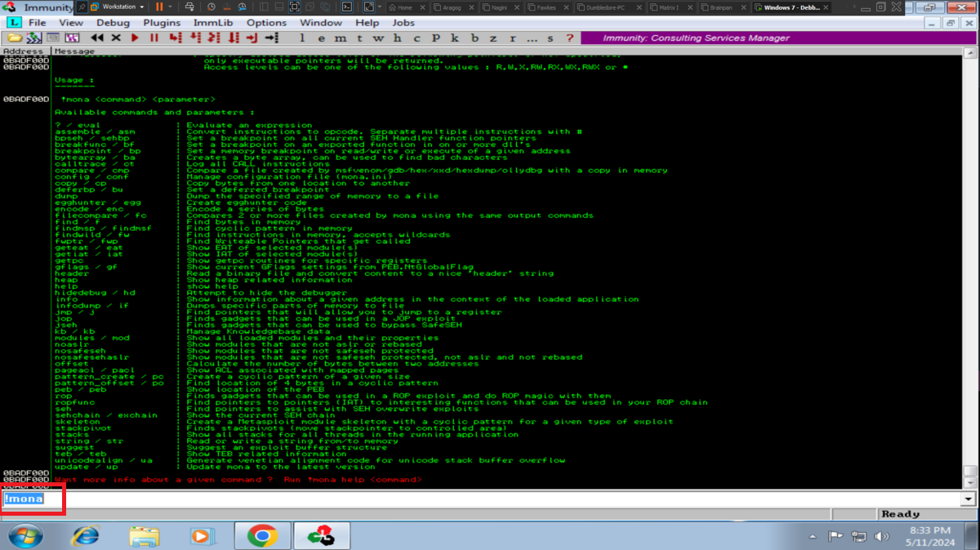
Task: Show Patches with 'P' button
Action: click(x=436, y=38)
